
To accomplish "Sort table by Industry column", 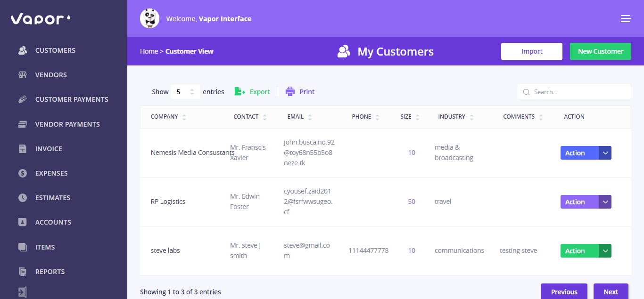I will point(471,117).
